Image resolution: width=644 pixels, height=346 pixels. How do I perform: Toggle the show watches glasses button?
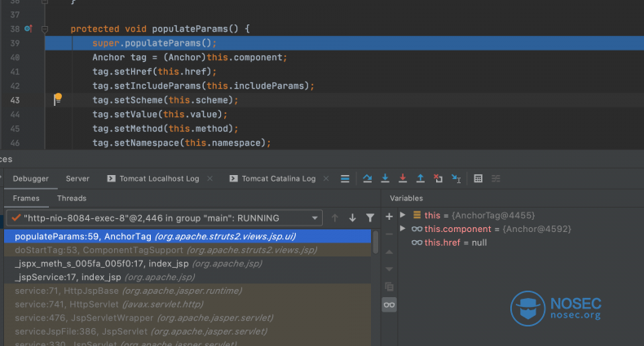pyautogui.click(x=389, y=304)
